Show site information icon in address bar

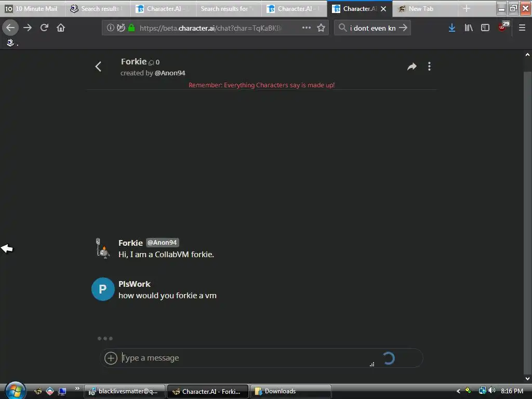pos(110,28)
